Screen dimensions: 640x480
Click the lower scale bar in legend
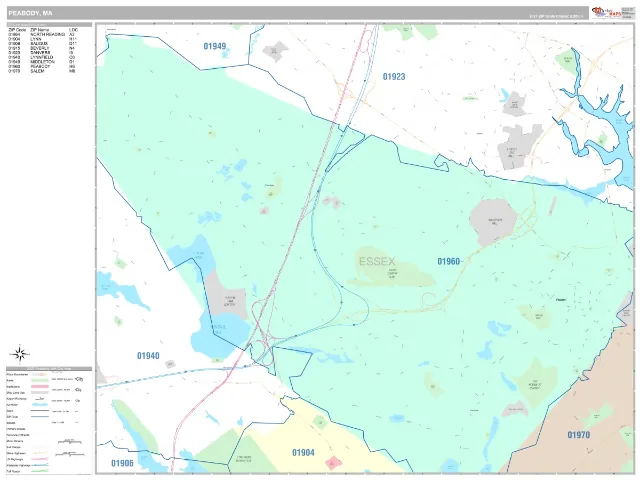click(x=70, y=454)
